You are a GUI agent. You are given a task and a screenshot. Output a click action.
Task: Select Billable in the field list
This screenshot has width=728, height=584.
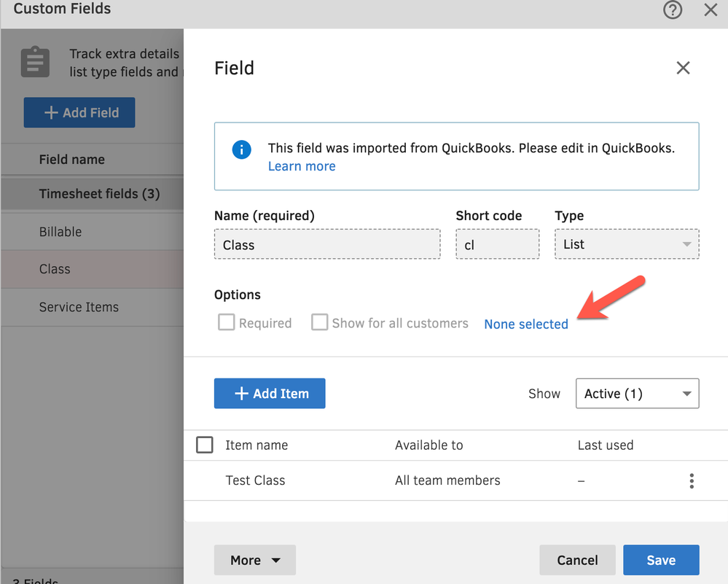coord(60,232)
